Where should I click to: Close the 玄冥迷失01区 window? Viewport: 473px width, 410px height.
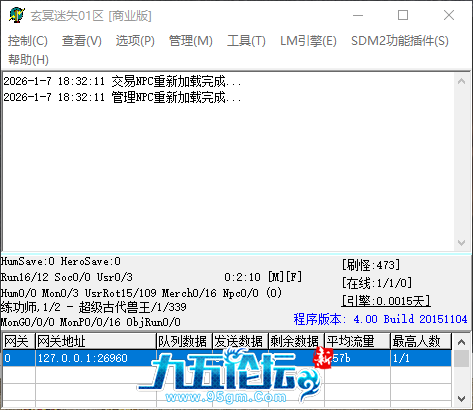click(x=449, y=15)
